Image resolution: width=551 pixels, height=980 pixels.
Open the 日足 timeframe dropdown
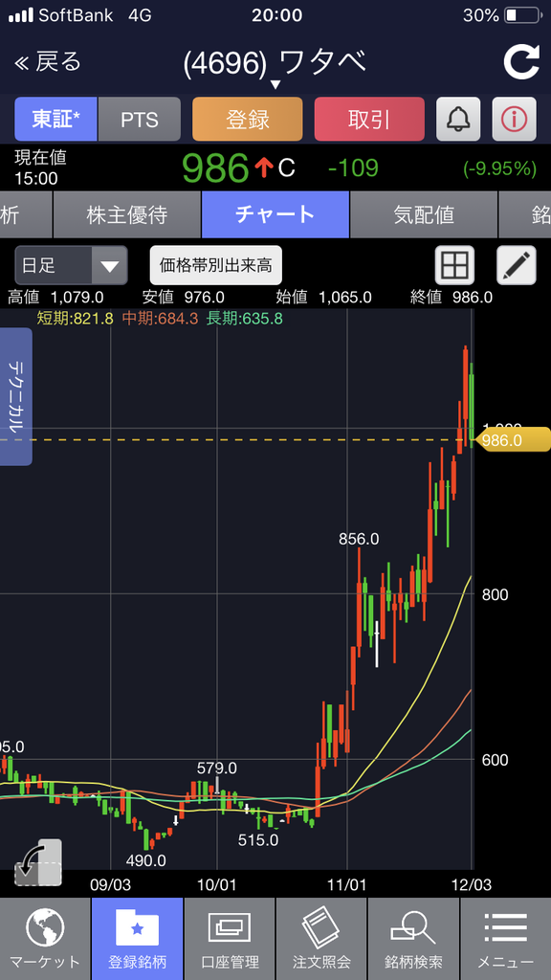click(x=71, y=266)
